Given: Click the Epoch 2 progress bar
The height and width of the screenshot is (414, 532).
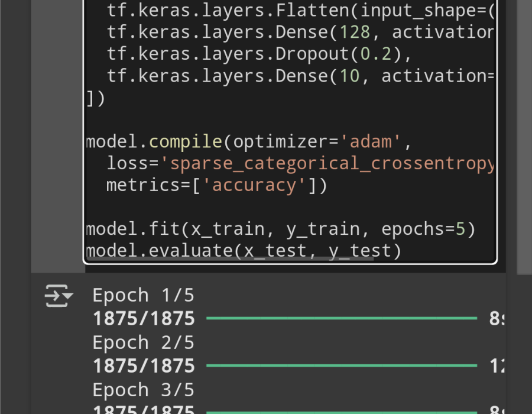Looking at the screenshot, I should pyautogui.click(x=342, y=366).
